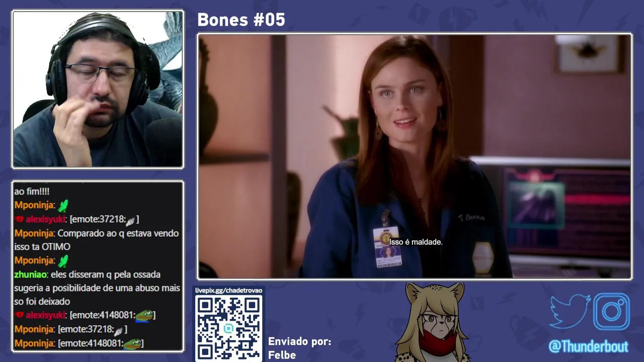644x362 pixels.
Task: Click the chat text 'isso ta OTIMO'
Action: click(x=42, y=247)
